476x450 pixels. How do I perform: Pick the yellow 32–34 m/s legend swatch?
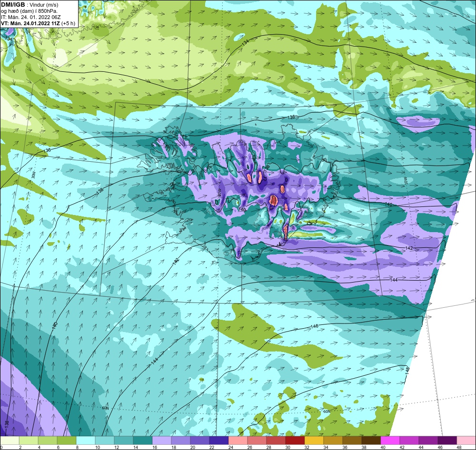pyautogui.click(x=314, y=440)
